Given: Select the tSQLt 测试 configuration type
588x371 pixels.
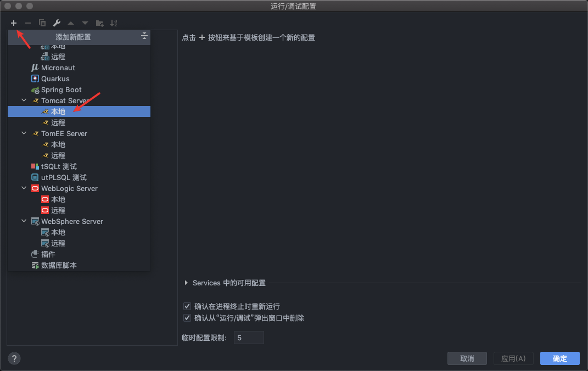Looking at the screenshot, I should [x=79, y=166].
